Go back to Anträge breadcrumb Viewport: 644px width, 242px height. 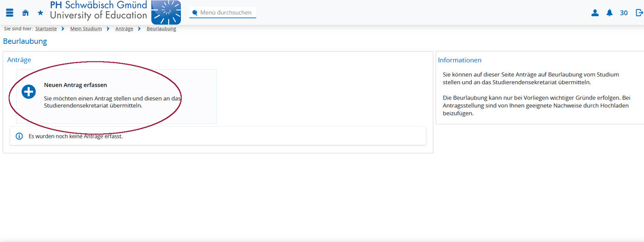click(x=124, y=29)
